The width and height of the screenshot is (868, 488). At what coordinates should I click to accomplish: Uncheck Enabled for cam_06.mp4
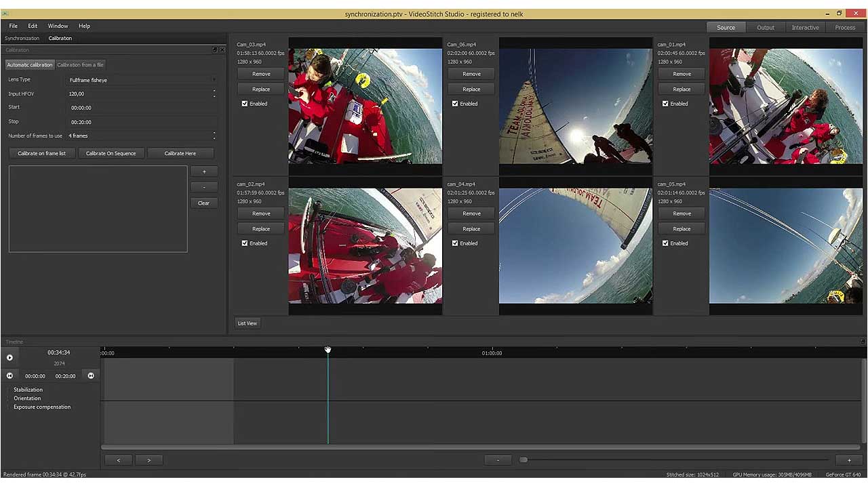455,103
